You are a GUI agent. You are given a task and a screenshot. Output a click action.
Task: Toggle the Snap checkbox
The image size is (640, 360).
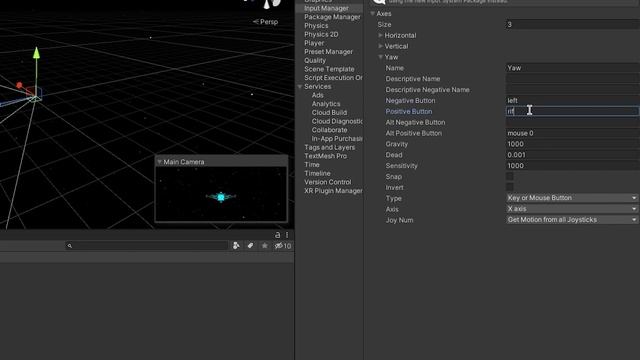click(x=510, y=176)
